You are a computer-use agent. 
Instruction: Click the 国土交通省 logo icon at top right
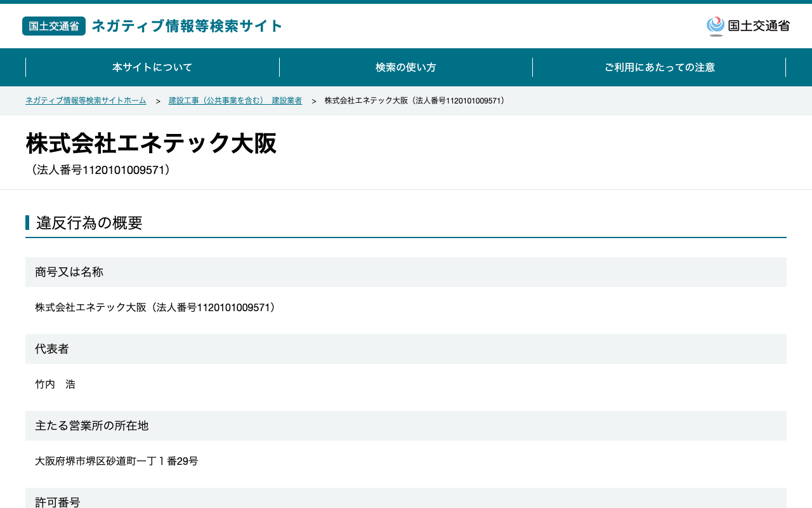[716, 26]
